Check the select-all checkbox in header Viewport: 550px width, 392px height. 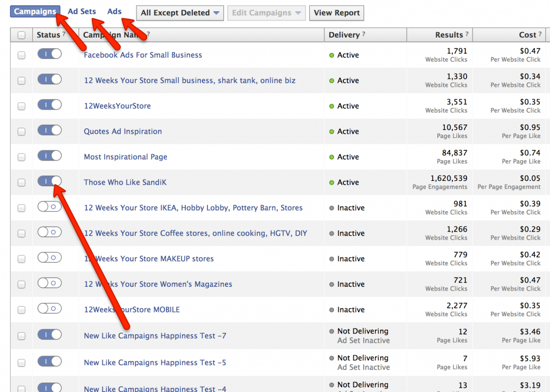click(x=21, y=35)
